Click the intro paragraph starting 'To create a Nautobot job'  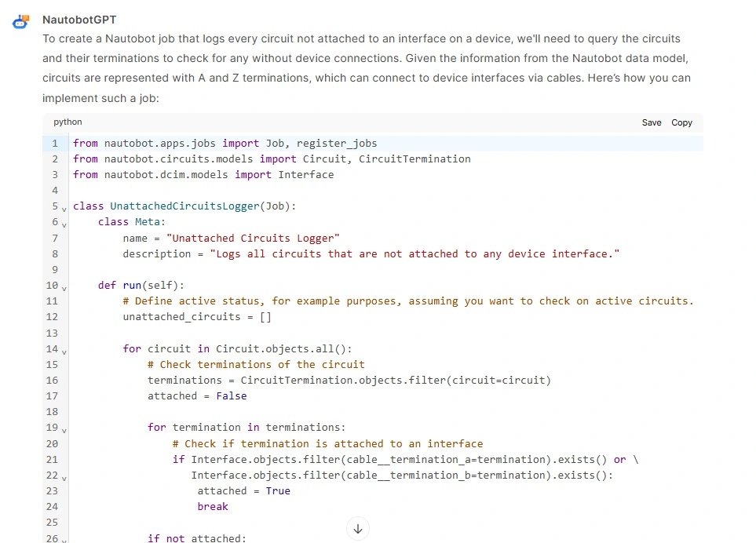(367, 68)
